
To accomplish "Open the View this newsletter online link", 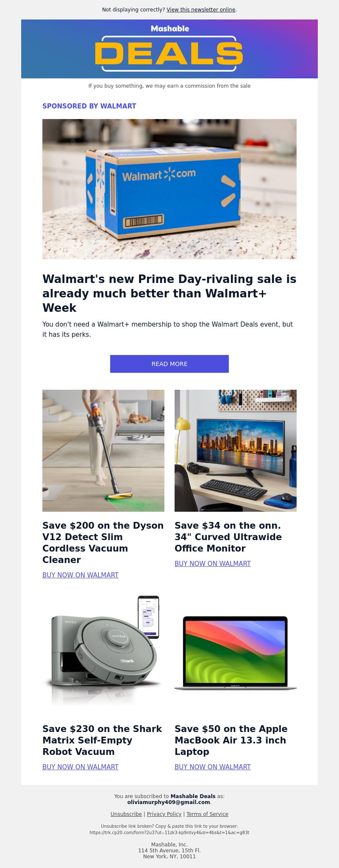I will [x=201, y=9].
